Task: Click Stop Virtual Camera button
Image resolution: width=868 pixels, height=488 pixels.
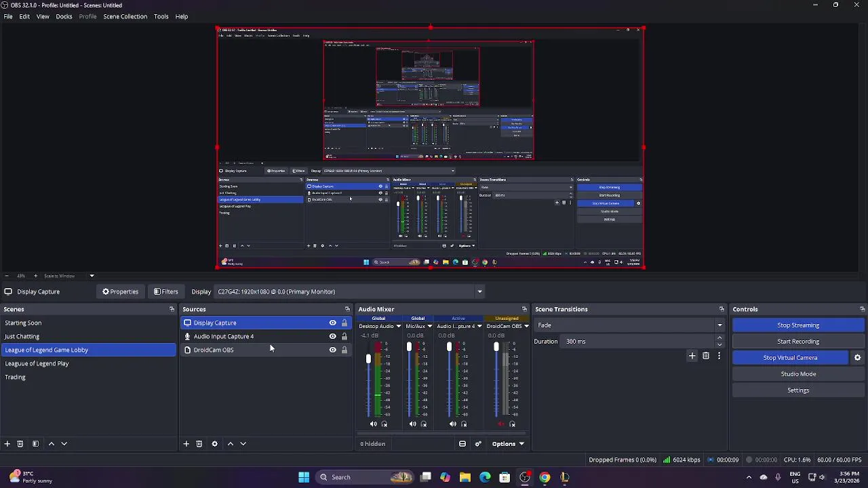Action: coord(790,358)
